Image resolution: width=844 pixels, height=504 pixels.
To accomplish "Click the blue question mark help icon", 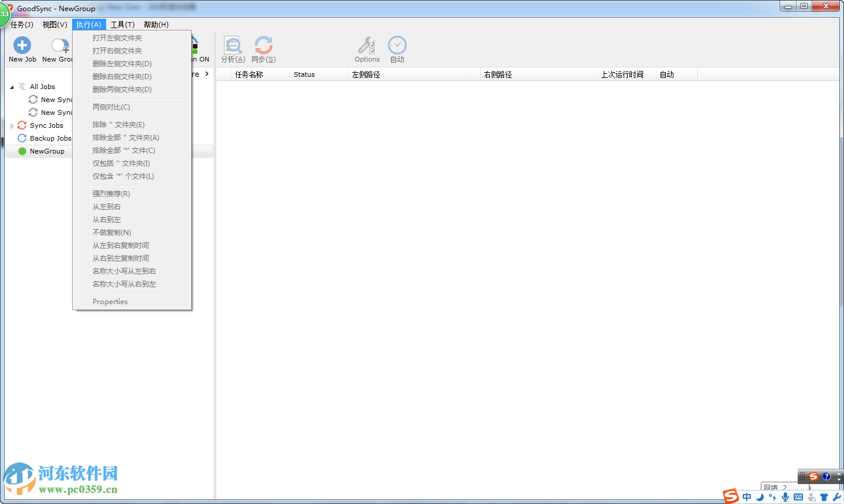I will click(826, 477).
